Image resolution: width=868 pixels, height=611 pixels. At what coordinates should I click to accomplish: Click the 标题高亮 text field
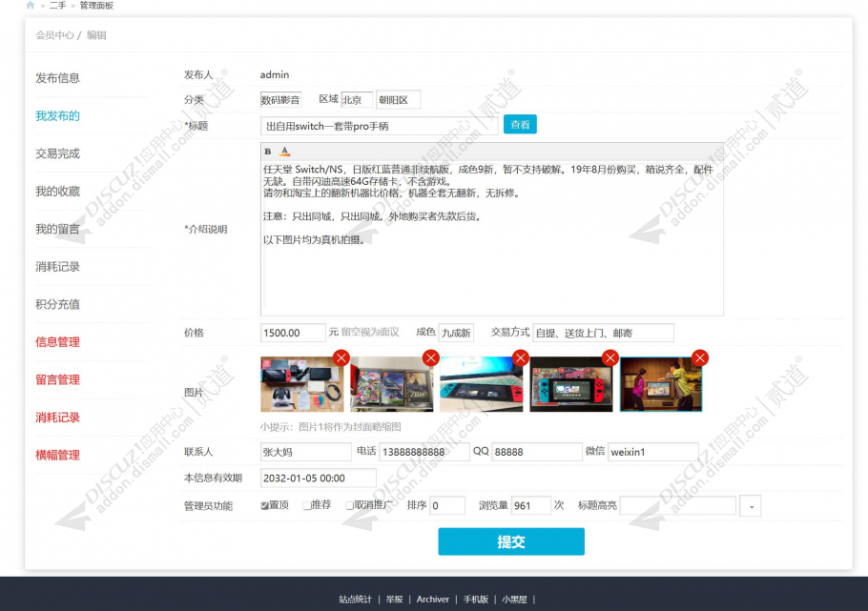[x=678, y=505]
